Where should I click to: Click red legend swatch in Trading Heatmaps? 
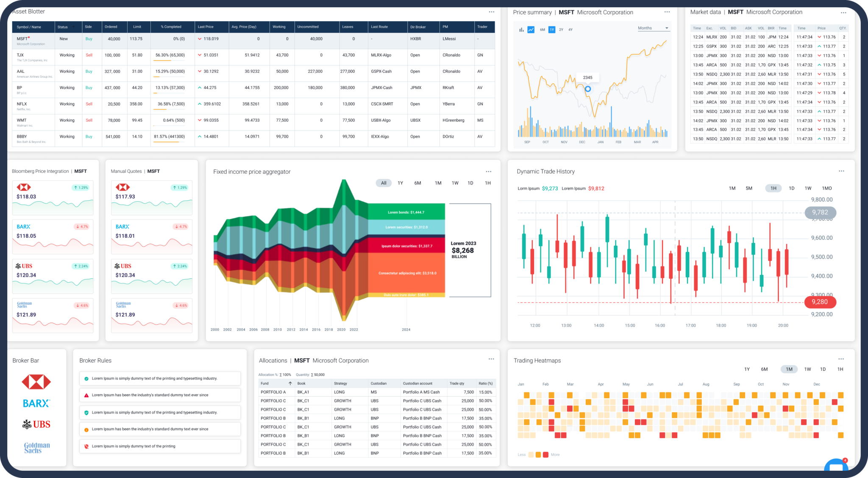(x=545, y=455)
